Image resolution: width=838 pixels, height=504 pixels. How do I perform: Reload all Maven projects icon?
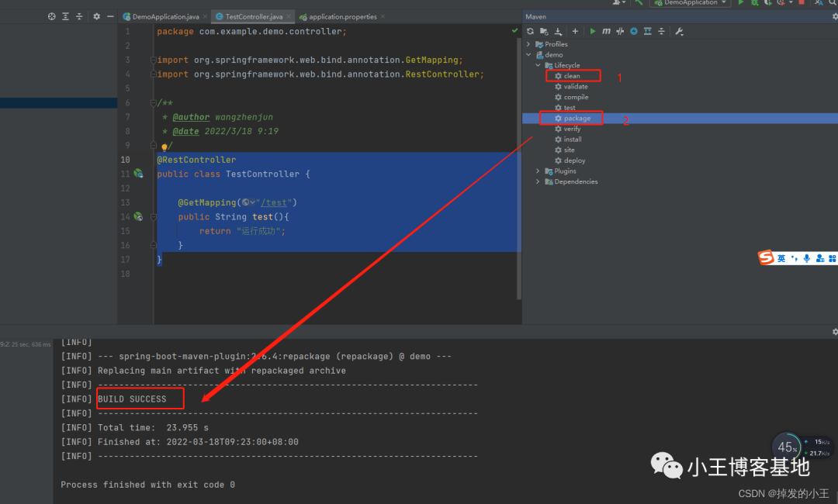[x=530, y=32]
